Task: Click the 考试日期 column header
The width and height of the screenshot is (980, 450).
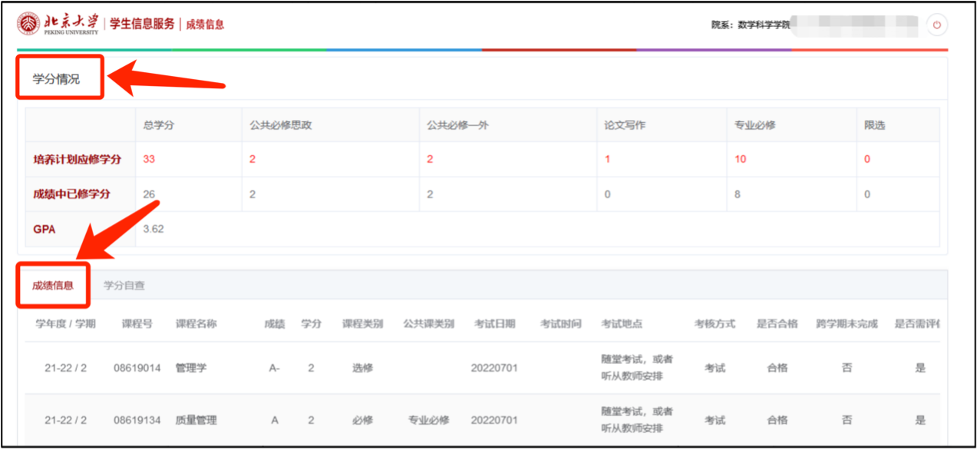Action: coord(494,324)
